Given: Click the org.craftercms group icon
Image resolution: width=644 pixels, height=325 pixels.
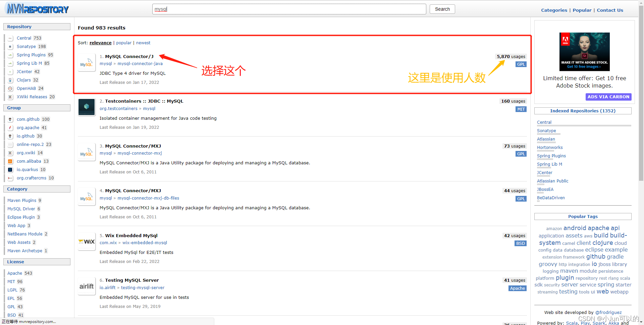Looking at the screenshot, I should click(x=10, y=178).
